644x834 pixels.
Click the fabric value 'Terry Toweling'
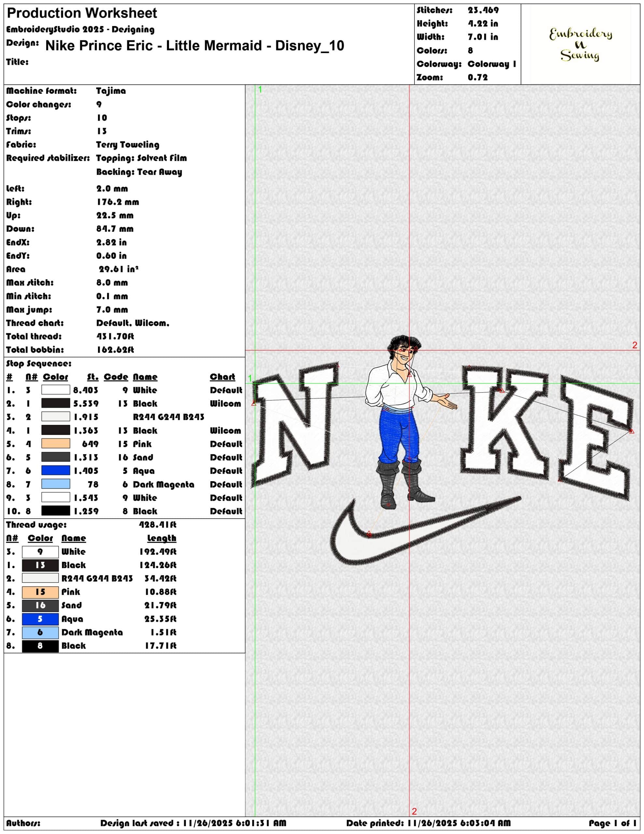point(128,145)
